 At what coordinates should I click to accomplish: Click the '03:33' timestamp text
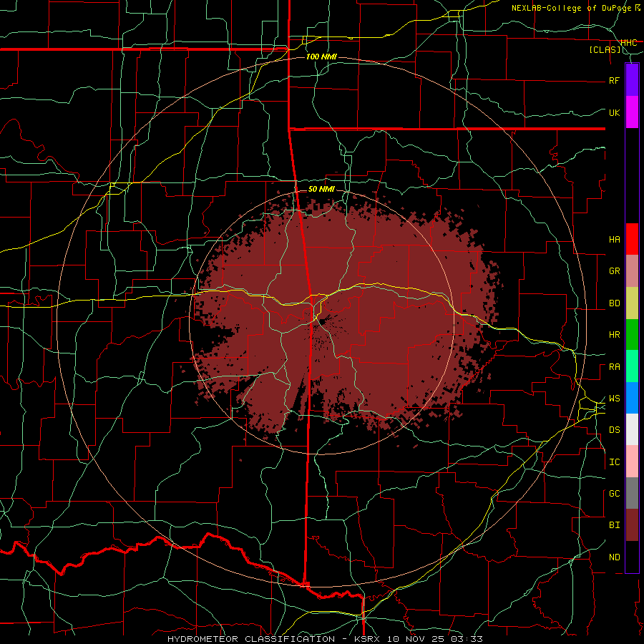pos(467,639)
